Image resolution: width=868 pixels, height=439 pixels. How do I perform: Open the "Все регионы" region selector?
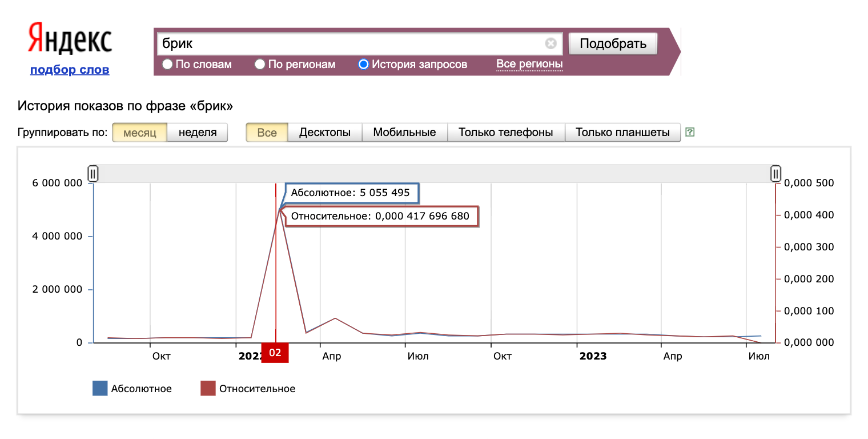[529, 64]
